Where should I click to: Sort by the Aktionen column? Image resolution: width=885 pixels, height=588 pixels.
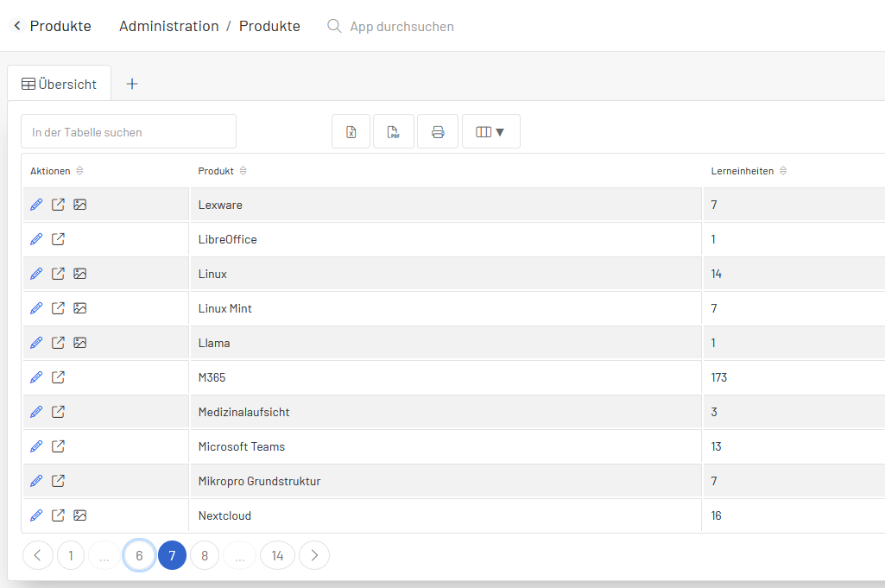click(x=79, y=171)
